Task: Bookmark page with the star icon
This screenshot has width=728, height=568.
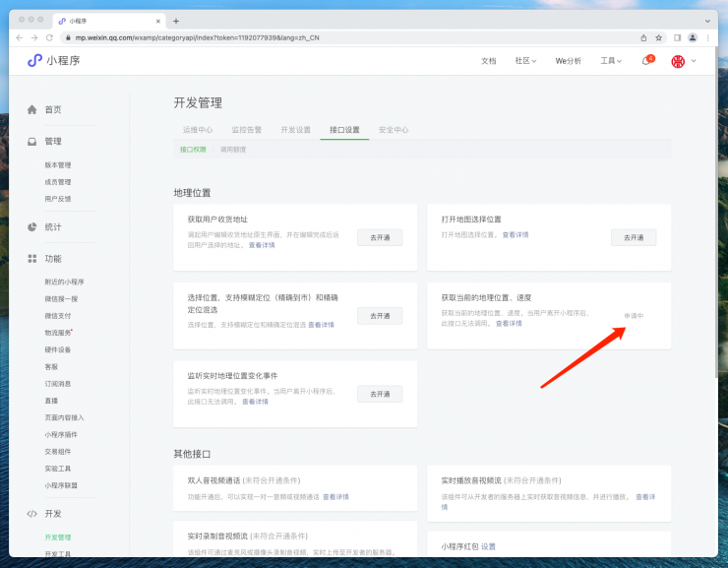Action: [x=658, y=37]
